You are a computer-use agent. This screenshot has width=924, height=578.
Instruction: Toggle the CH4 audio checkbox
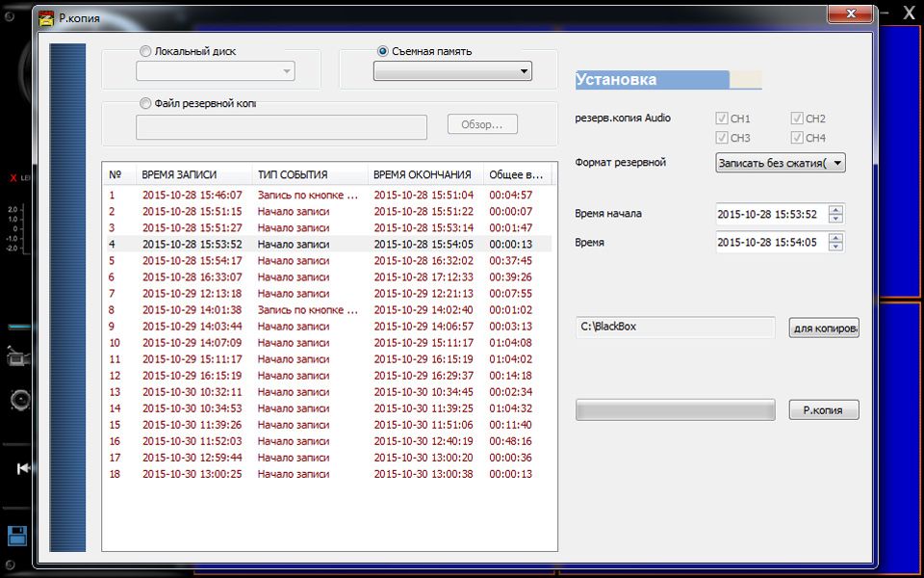(x=797, y=138)
